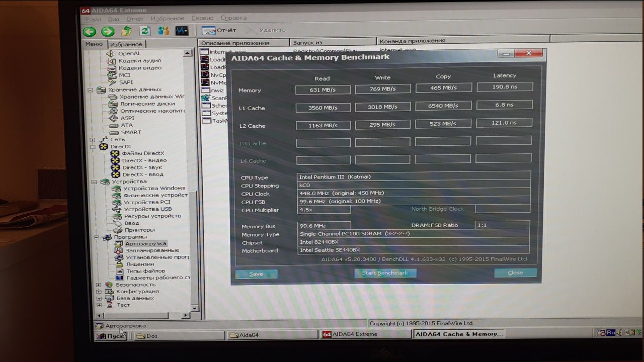
Task: Select Типы файлов in the tree
Action: pos(145,271)
